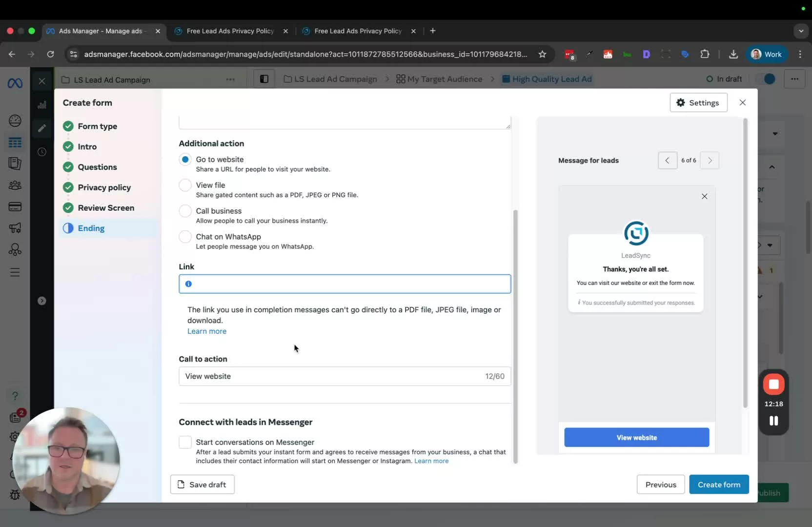Select the Chat on WhatsApp option
The width and height of the screenshot is (812, 527).
(x=185, y=237)
